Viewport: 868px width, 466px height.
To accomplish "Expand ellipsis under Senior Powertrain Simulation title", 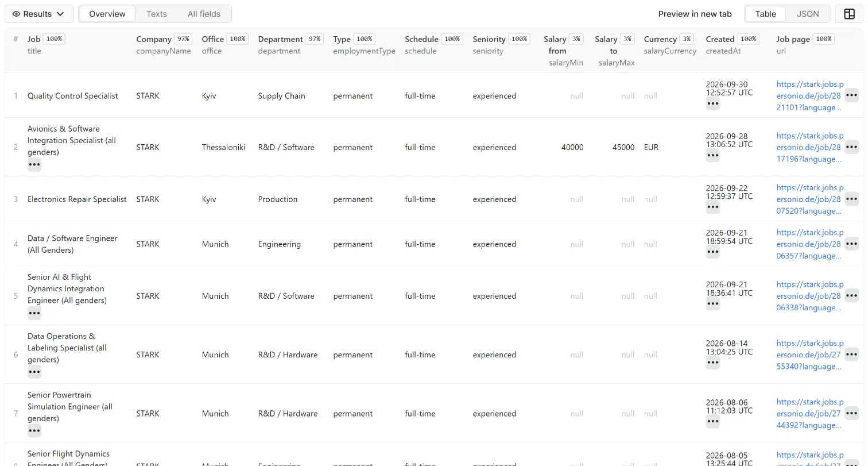I will tap(34, 431).
